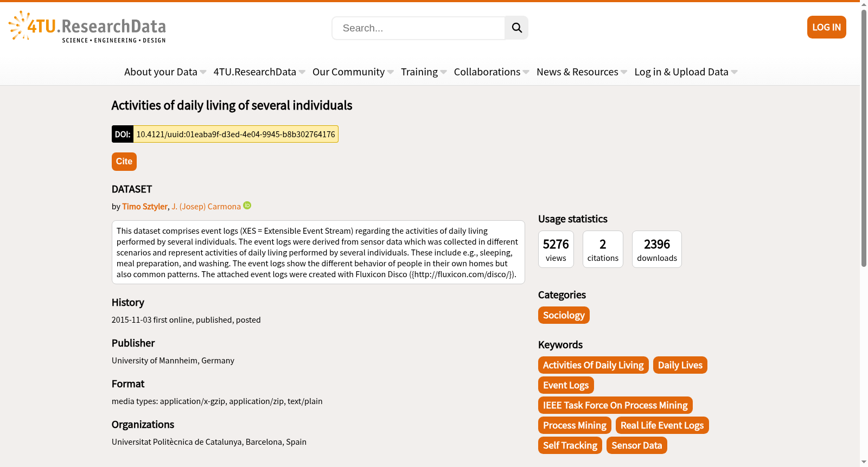Open Log in & Upload Data menu

pyautogui.click(x=686, y=72)
